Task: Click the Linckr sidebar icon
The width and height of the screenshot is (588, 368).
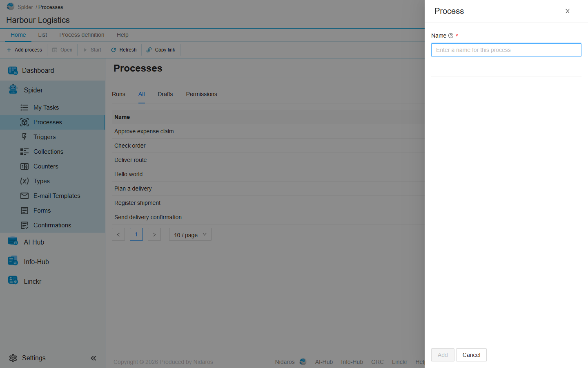Action: click(x=13, y=280)
